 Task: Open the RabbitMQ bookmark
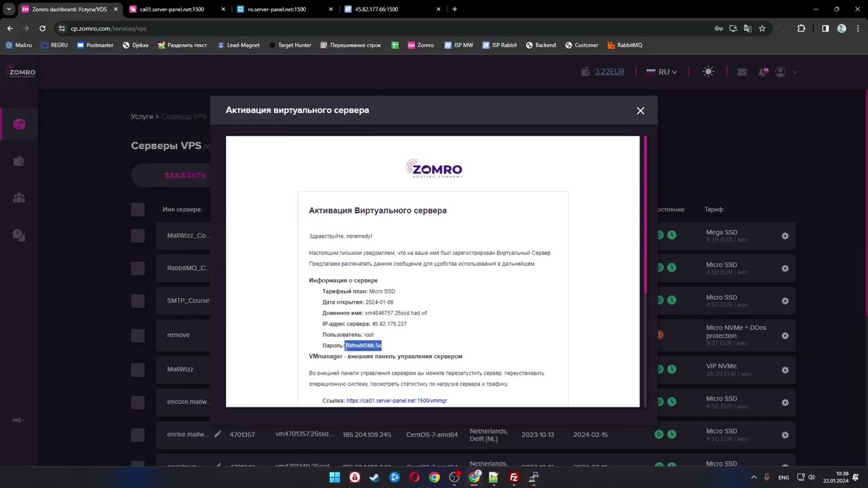[625, 45]
